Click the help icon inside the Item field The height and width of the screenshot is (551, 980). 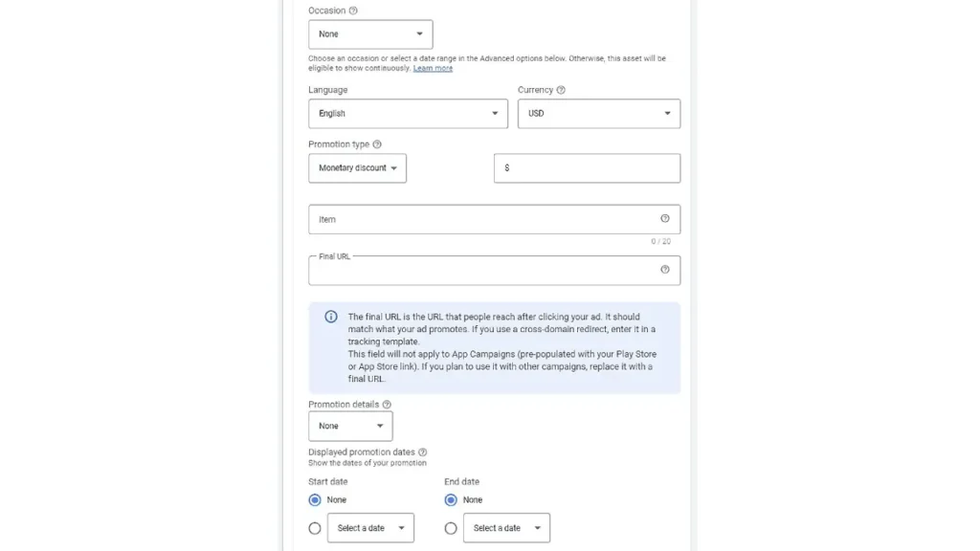[x=665, y=219]
